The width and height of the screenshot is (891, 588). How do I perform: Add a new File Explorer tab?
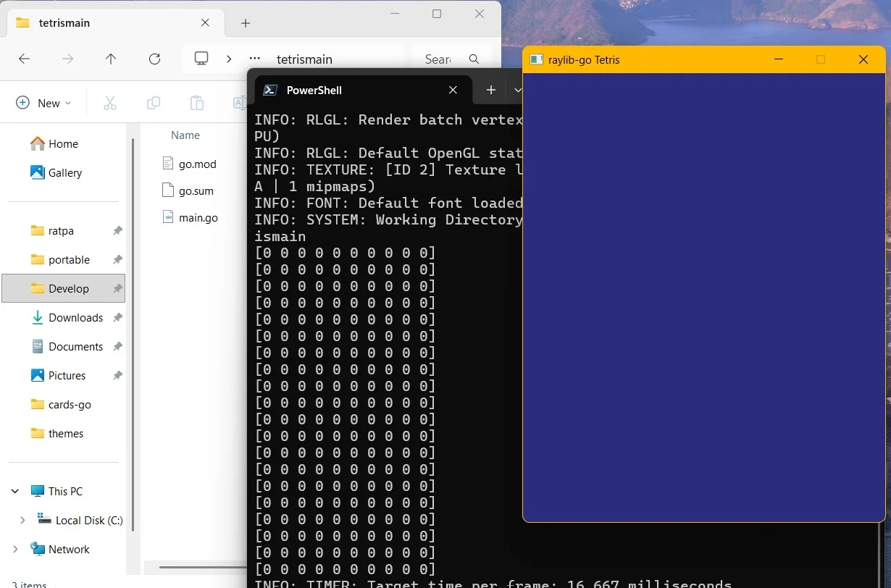[x=246, y=23]
